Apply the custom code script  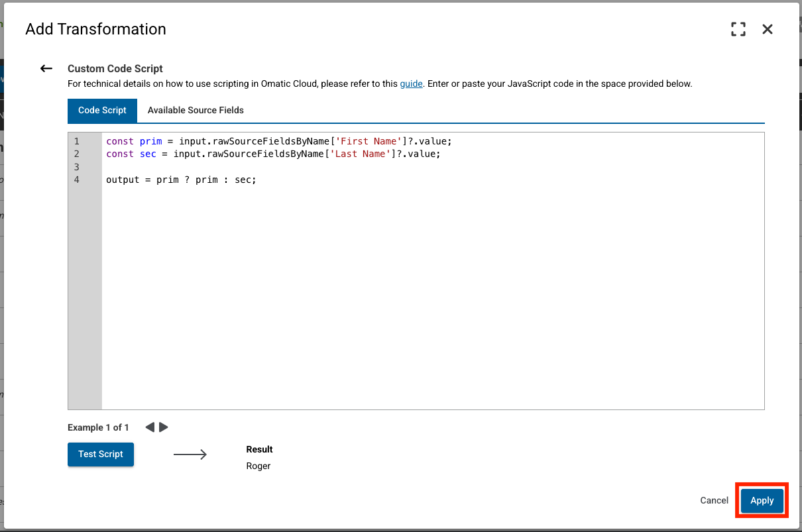coord(762,501)
